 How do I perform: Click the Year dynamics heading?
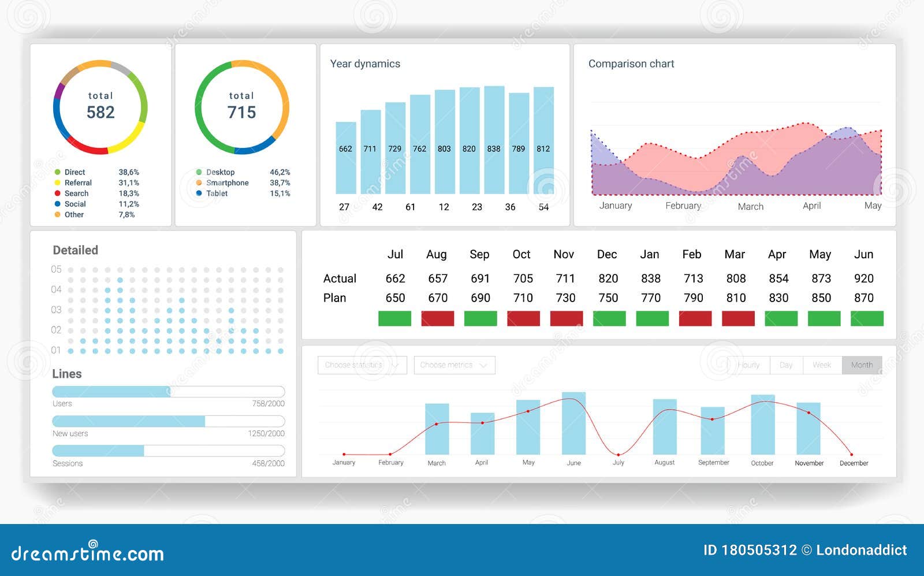(364, 64)
